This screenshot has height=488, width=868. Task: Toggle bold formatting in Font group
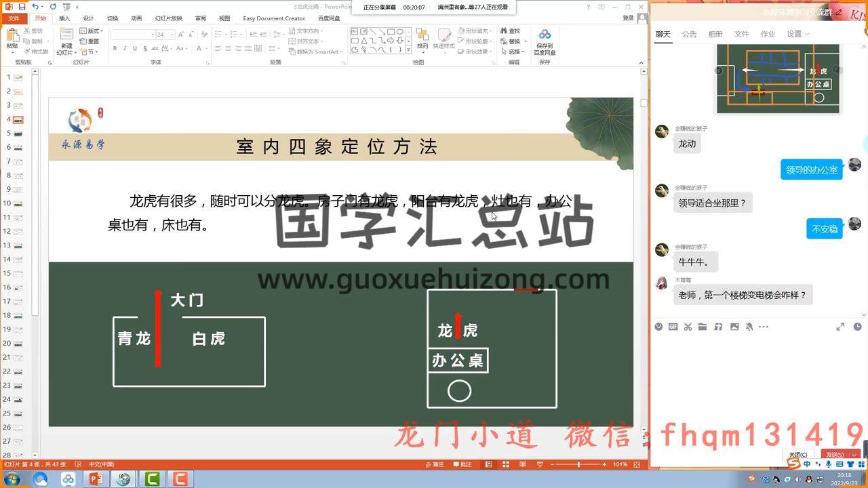(115, 48)
